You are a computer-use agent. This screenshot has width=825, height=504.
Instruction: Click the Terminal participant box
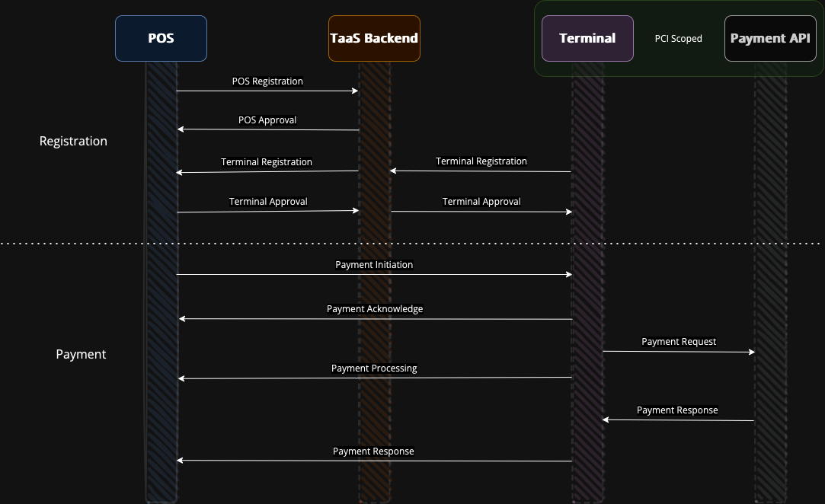pyautogui.click(x=587, y=38)
